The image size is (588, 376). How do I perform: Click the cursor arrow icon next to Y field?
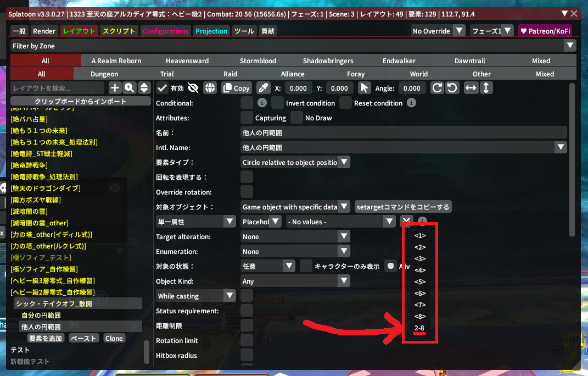pos(364,88)
